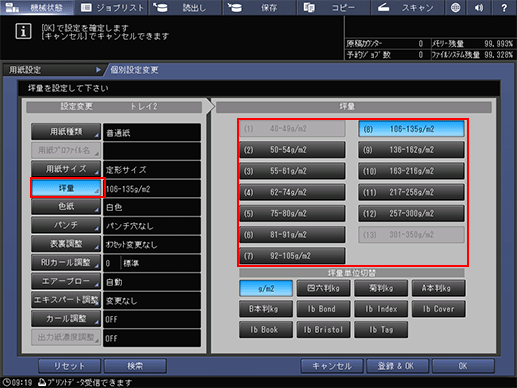This screenshot has width=517, height=388.
Task: Confirm settings with the OK button
Action: (463, 366)
